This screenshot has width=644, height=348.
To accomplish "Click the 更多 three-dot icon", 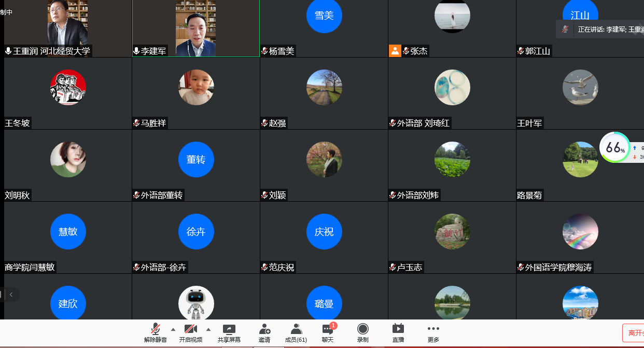I will click(x=433, y=333).
